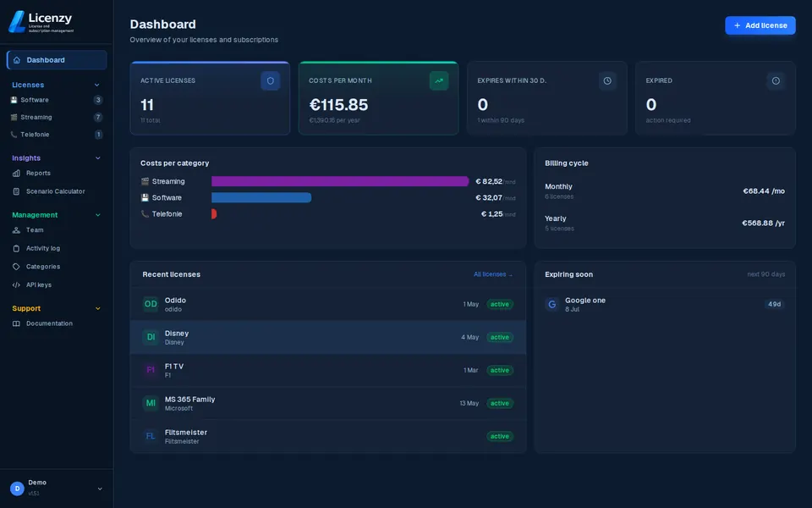Screen dimensions: 812x508
Task: Click the Documentation book icon
Action: (x=16, y=323)
